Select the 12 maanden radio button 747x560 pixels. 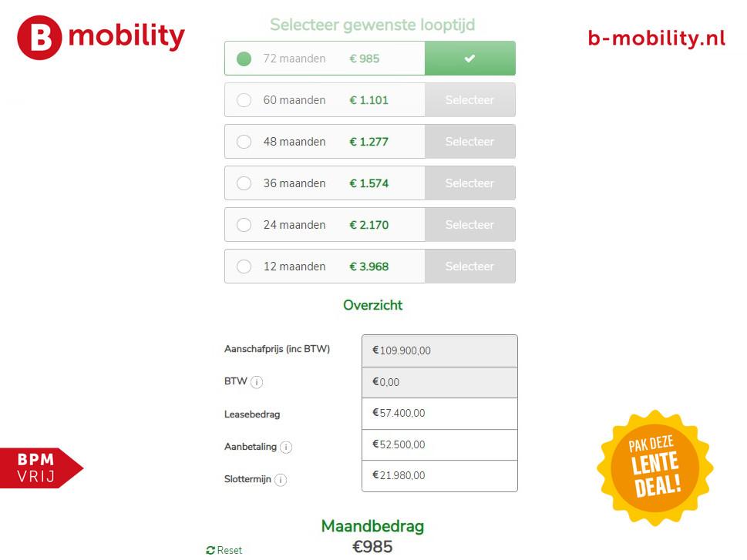tap(244, 267)
